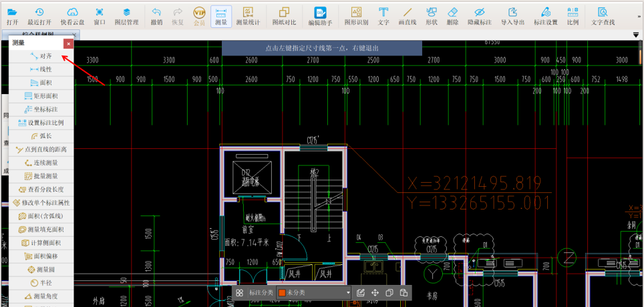Open the VIP 会员 membership
Viewport: 644px width, 307px height.
click(x=199, y=17)
